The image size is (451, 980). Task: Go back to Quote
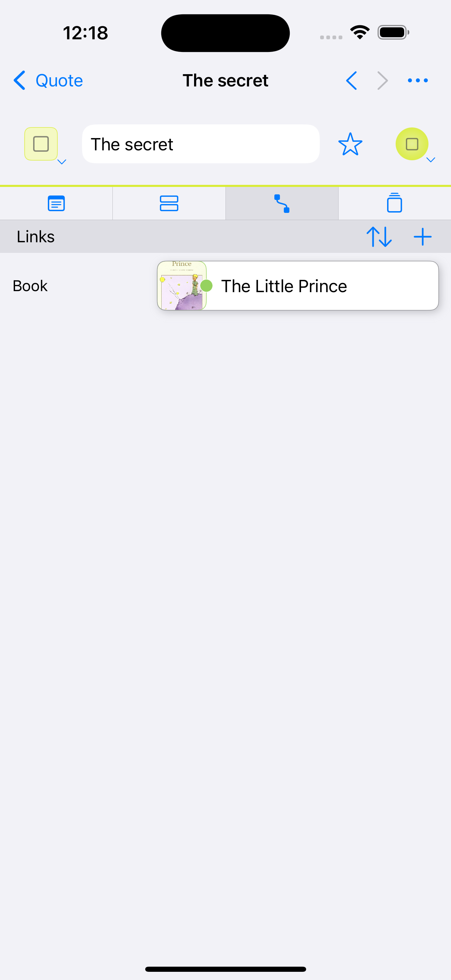coord(48,81)
